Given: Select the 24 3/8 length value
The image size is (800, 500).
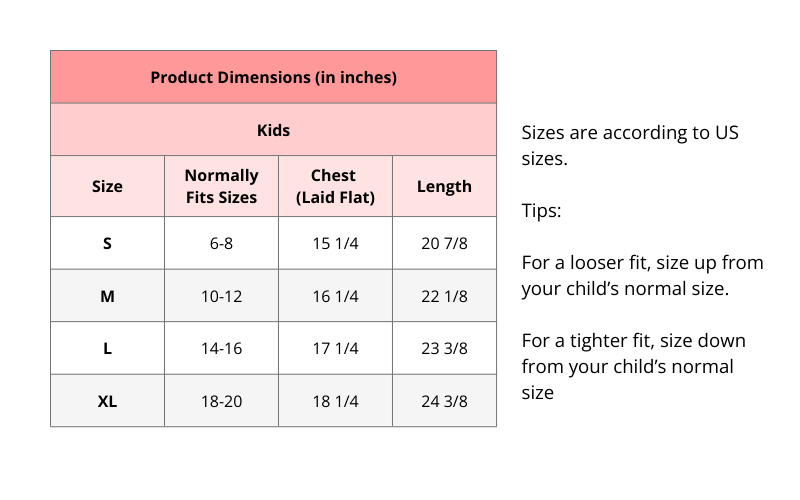Looking at the screenshot, I should (x=444, y=401).
